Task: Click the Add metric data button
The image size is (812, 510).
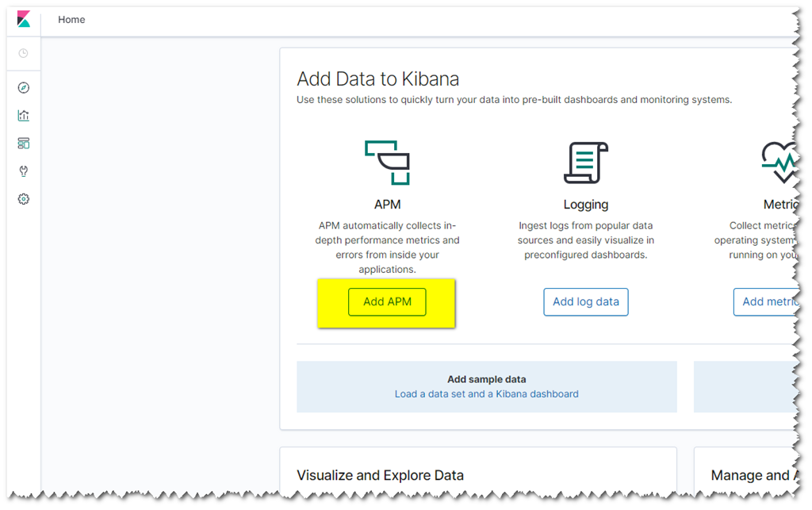Action: point(767,302)
